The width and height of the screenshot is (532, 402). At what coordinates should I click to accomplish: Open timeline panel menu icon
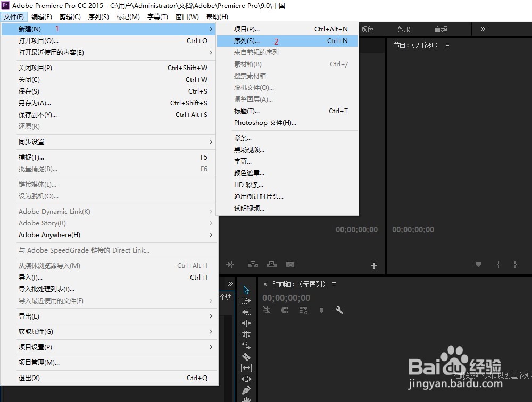334,284
